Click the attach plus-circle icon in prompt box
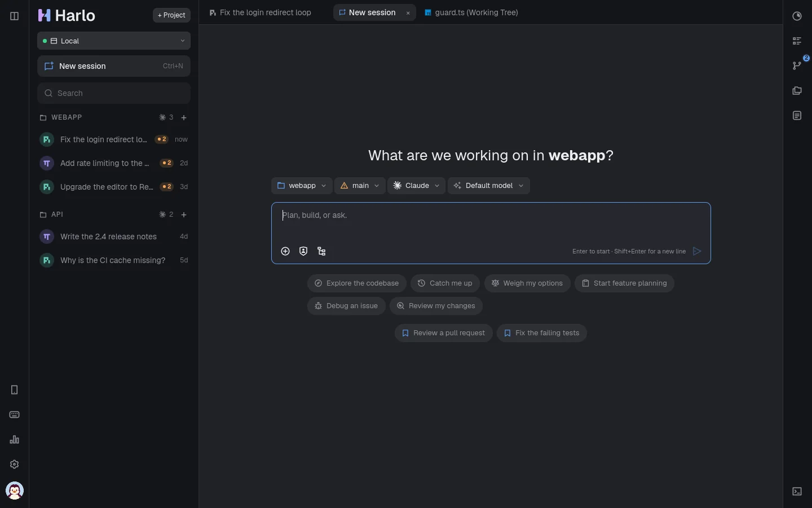The height and width of the screenshot is (508, 812). 285,251
